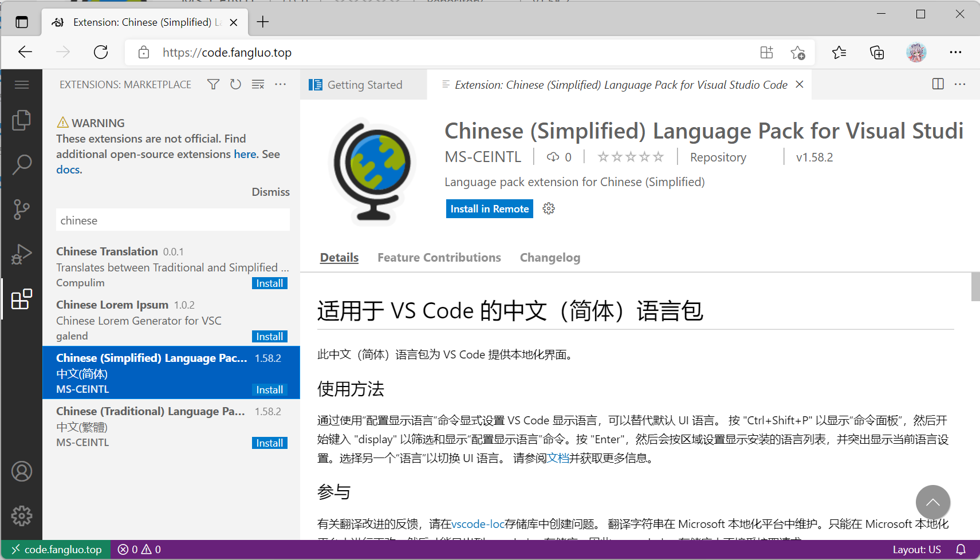
Task: Switch to the Getting Started tab
Action: click(x=364, y=85)
